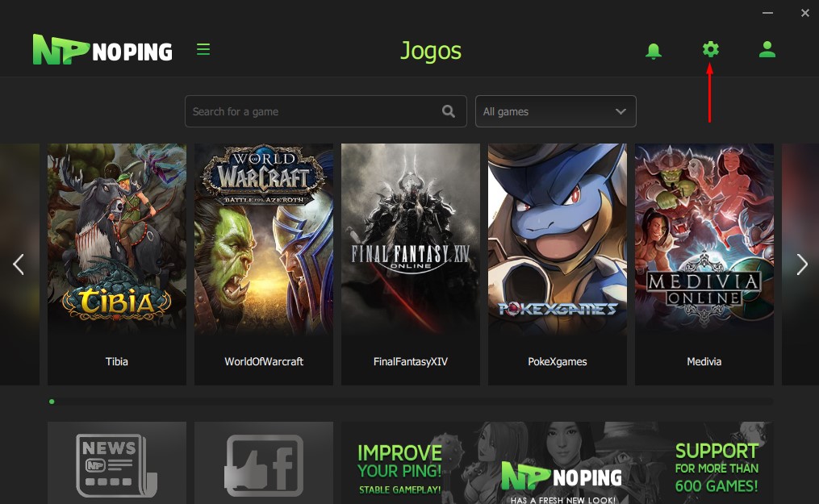Image resolution: width=819 pixels, height=504 pixels.
Task: Open the user account profile icon
Action: pyautogui.click(x=767, y=49)
